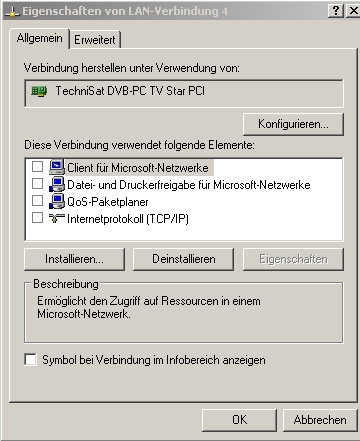Image resolution: width=360 pixels, height=441 pixels.
Task: Click the Client für Microsoft-Netzwerke icon
Action: tap(57, 167)
